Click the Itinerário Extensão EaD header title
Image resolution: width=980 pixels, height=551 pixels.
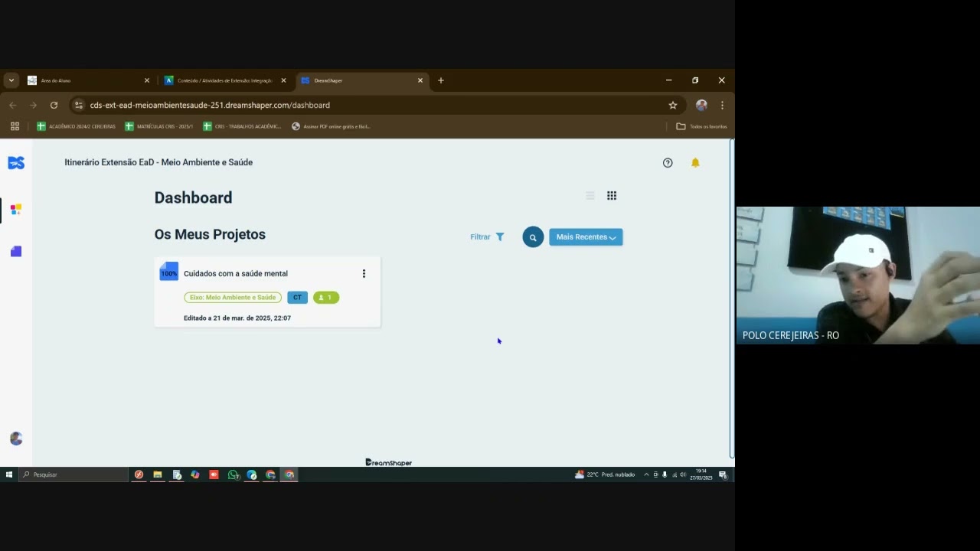(158, 162)
